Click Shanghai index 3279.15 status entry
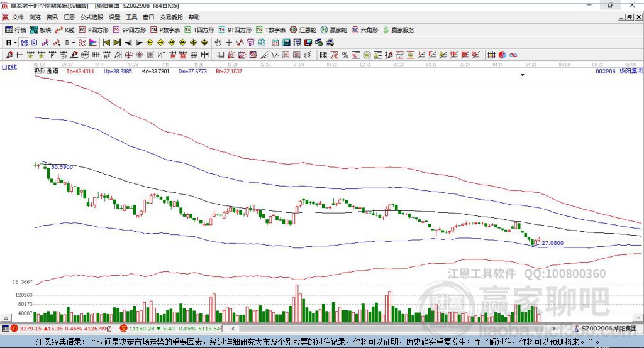Image resolution: width=644 pixels, height=348 pixels. point(61,329)
